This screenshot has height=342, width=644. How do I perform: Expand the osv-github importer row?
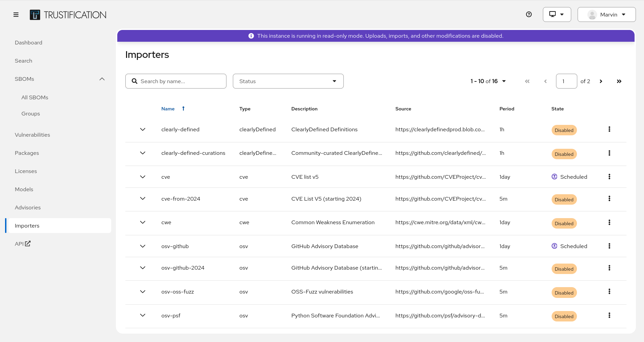point(143,246)
